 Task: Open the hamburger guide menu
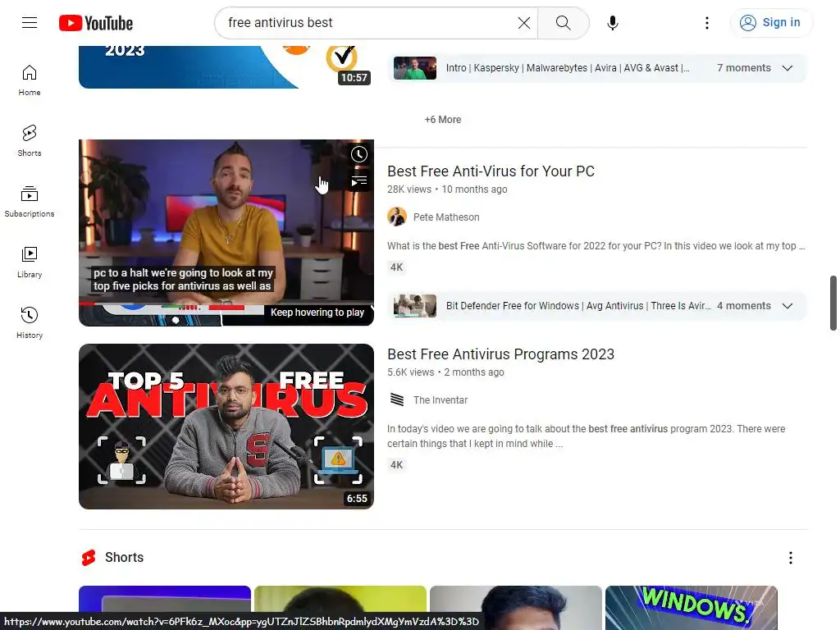click(x=30, y=22)
